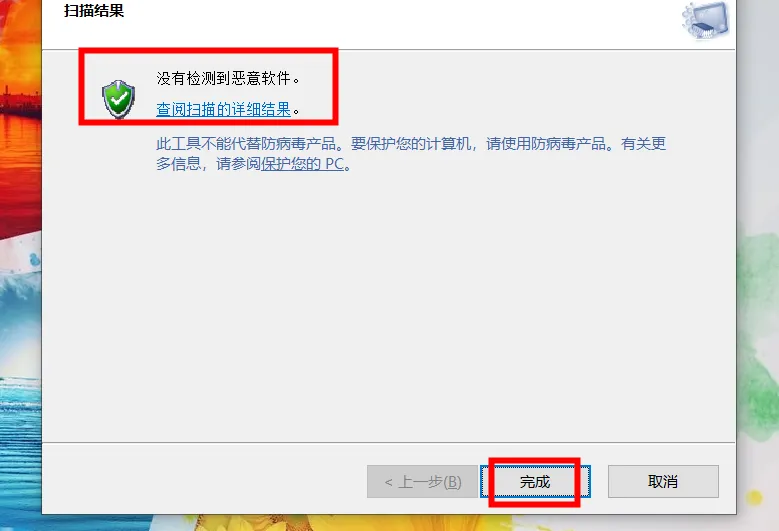This screenshot has width=779, height=531.
Task: Open the 查阅扫描的详细结果 link
Action: tap(223, 109)
